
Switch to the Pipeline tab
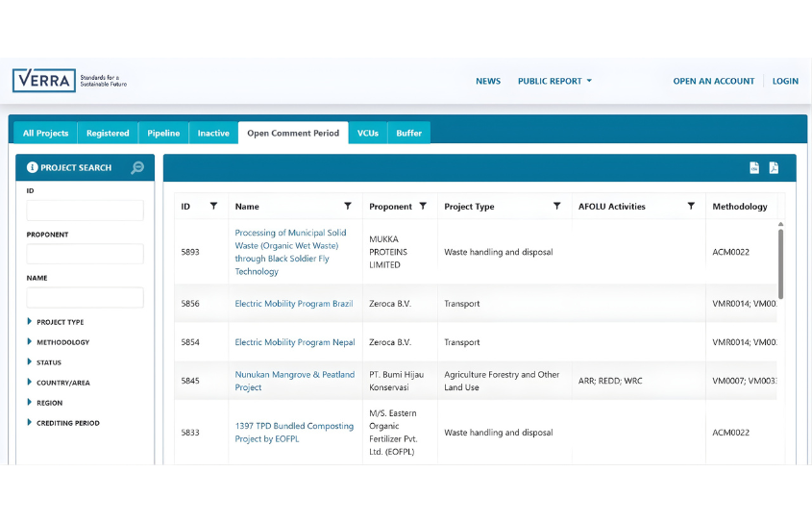[163, 134]
